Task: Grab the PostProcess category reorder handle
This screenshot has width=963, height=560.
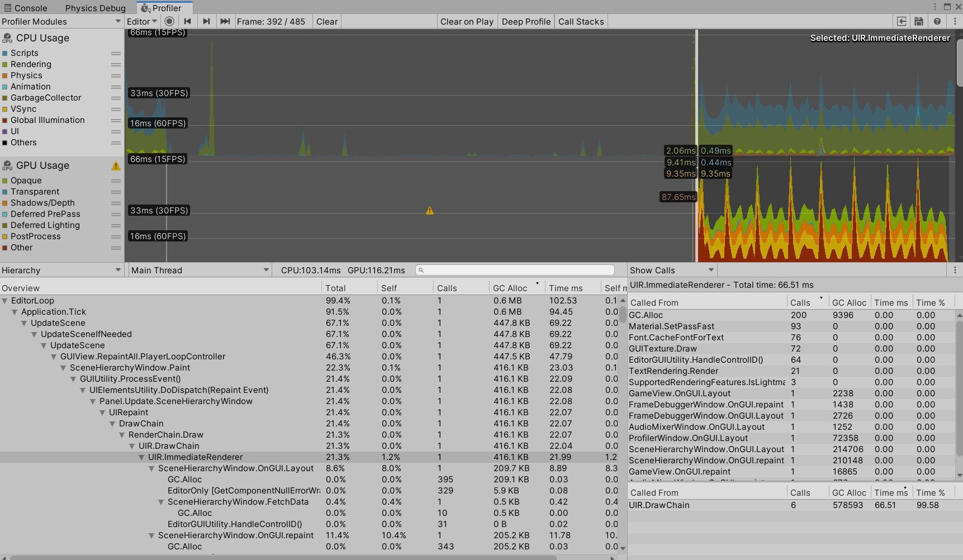Action: click(116, 237)
